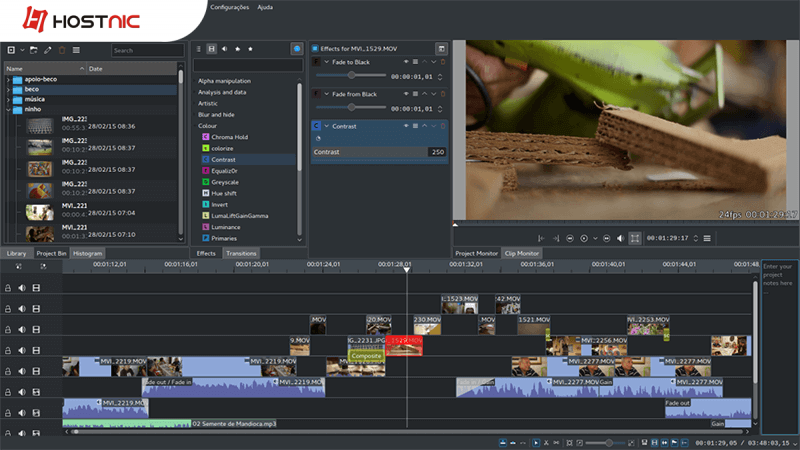This screenshot has height=450, width=800.
Task: Set zone start in the monitor
Action: coord(541,238)
